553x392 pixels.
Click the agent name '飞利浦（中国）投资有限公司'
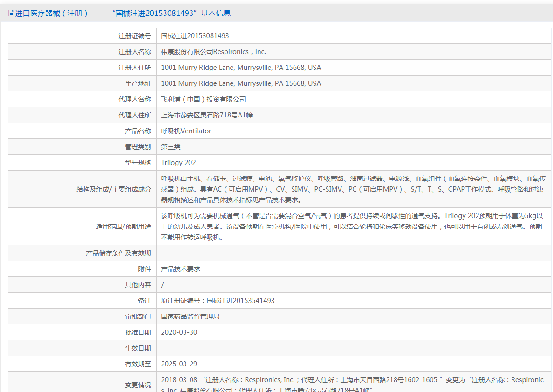click(203, 99)
